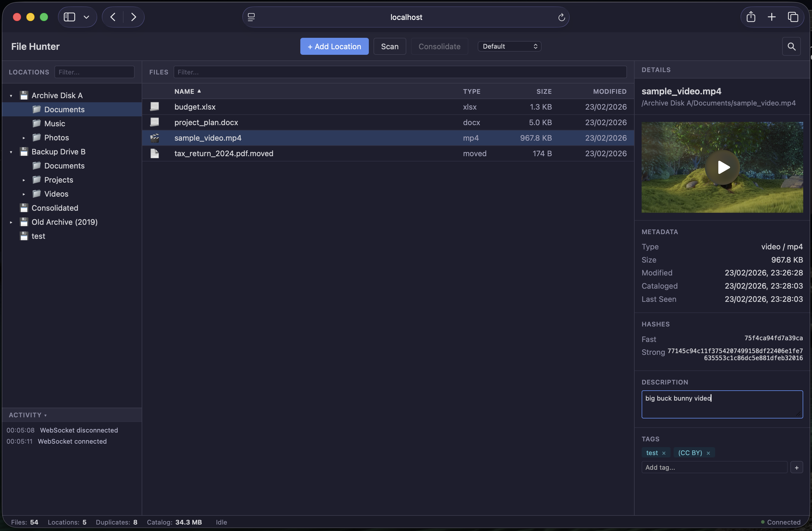Click the document icon next to budget.xlsx
This screenshot has height=531, width=812.
[x=155, y=107]
